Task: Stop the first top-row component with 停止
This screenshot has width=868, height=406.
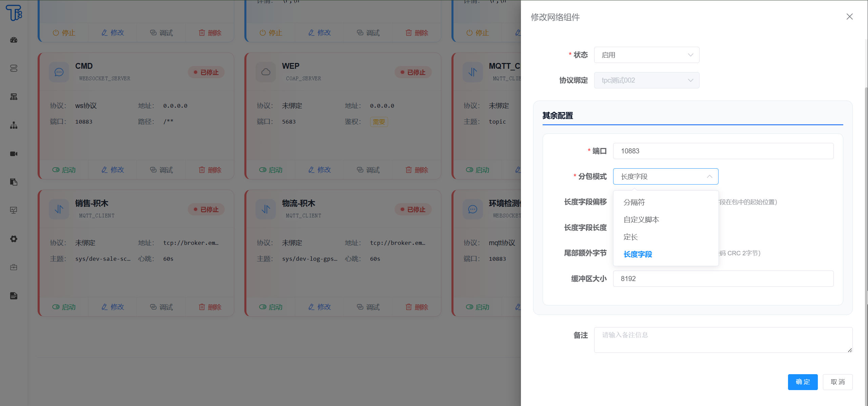Action: point(64,33)
